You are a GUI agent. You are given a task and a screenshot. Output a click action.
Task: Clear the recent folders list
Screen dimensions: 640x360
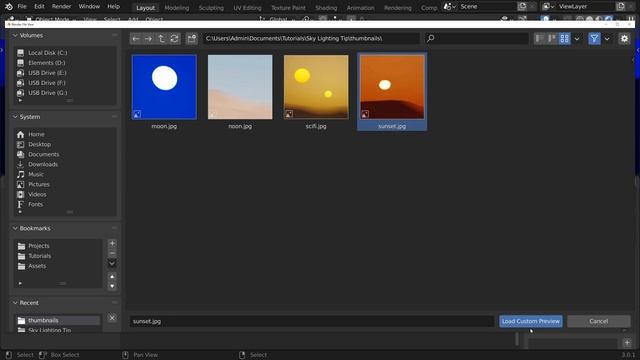pyautogui.click(x=112, y=318)
